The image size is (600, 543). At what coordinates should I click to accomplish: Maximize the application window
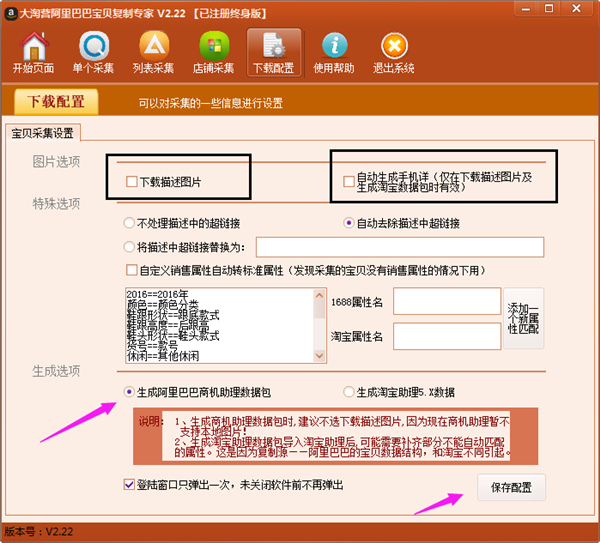pyautogui.click(x=549, y=8)
